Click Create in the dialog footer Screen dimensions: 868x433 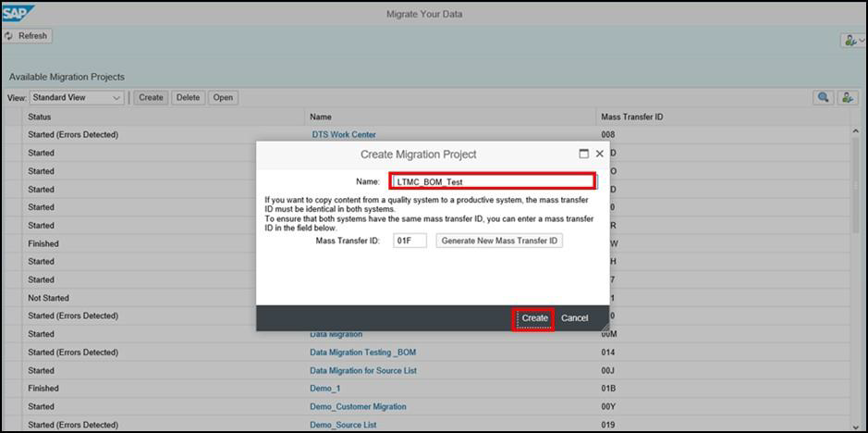(x=534, y=318)
